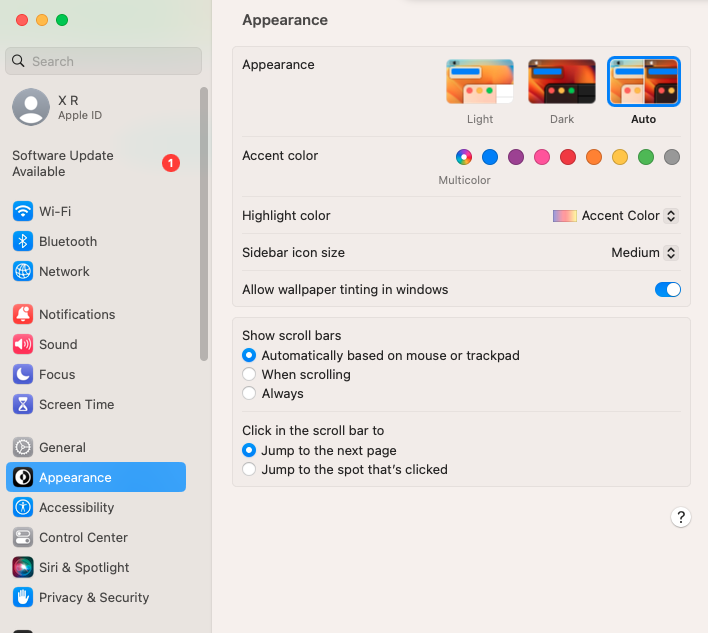Open Focus using the moon icon

pos(23,374)
